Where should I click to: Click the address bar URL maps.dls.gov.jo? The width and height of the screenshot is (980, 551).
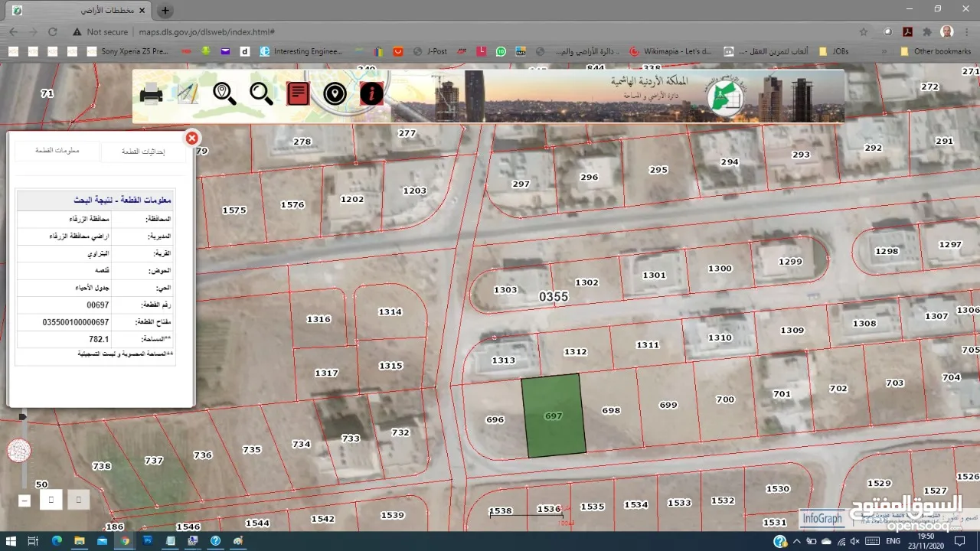[206, 32]
